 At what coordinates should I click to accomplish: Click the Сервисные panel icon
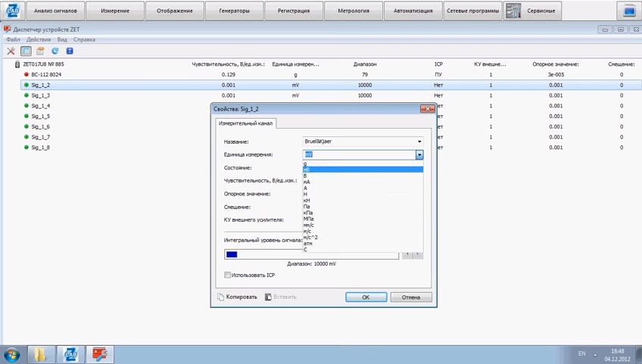(513, 11)
